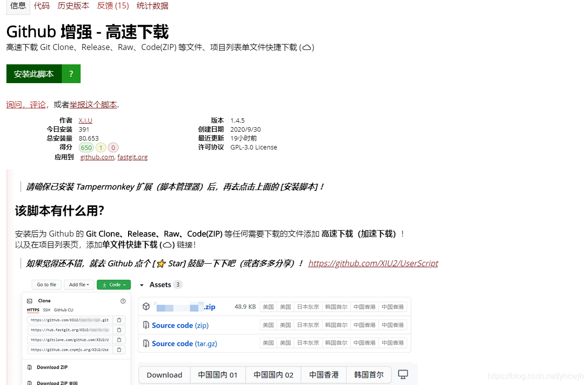
Task: Click the github.com applies-to link
Action: tap(97, 157)
